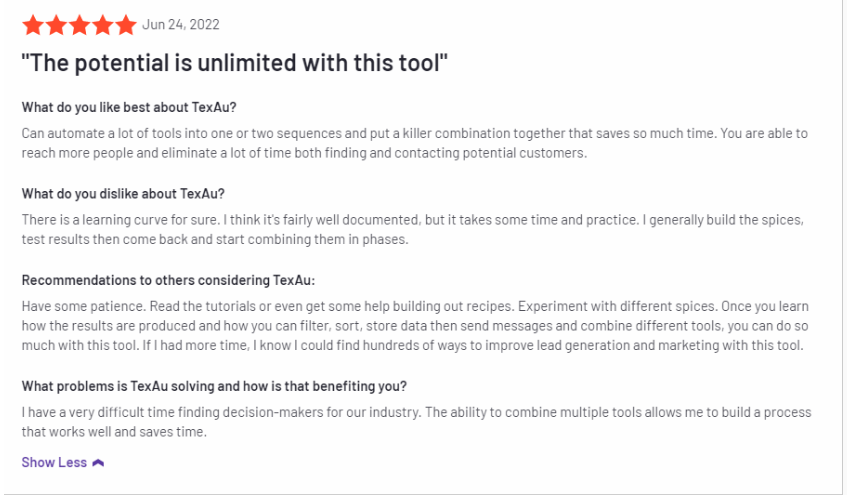
Task: Click the second orange rating star
Action: coord(56,25)
